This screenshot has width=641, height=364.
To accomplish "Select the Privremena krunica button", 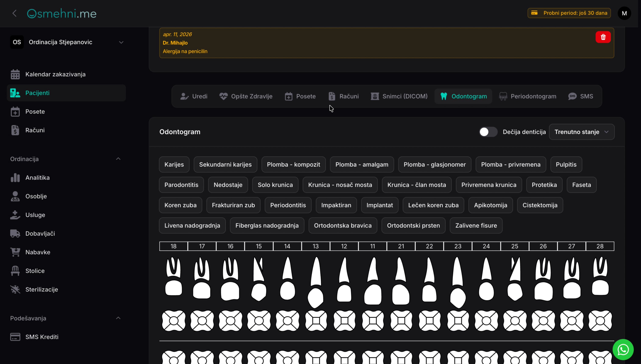I will (489, 185).
